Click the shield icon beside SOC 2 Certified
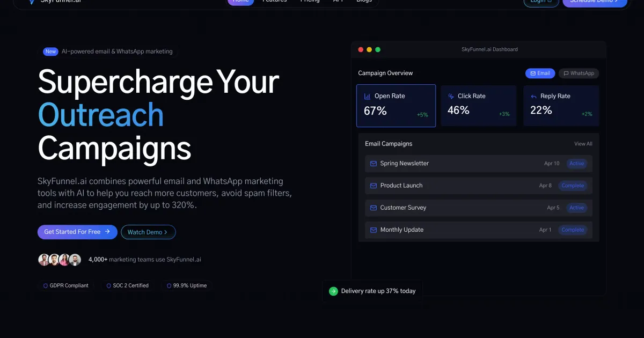This screenshot has height=338, width=644. [x=108, y=286]
